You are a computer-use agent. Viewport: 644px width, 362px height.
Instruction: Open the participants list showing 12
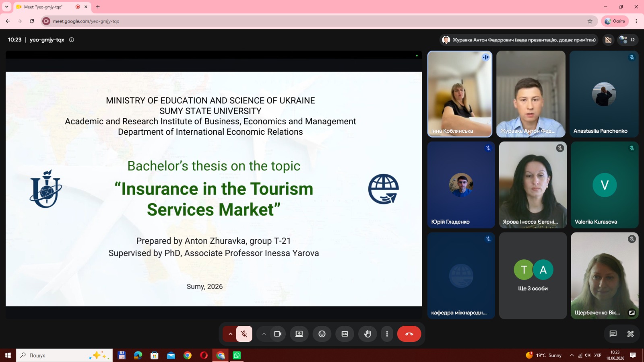628,40
